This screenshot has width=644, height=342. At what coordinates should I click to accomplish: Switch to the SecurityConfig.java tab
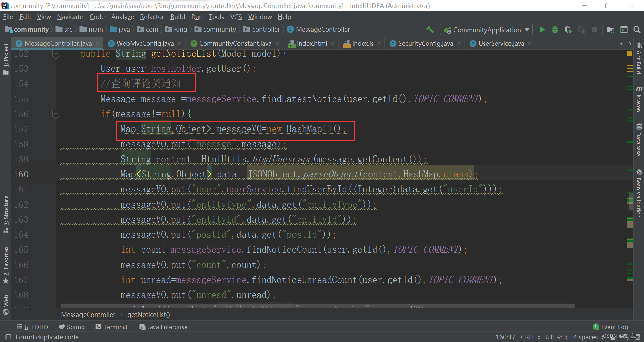[425, 44]
